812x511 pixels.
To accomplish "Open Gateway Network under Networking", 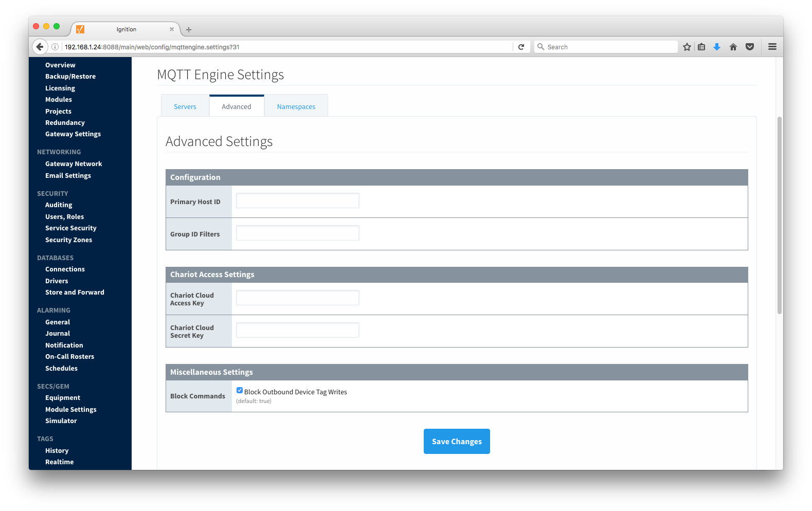I will pyautogui.click(x=74, y=164).
